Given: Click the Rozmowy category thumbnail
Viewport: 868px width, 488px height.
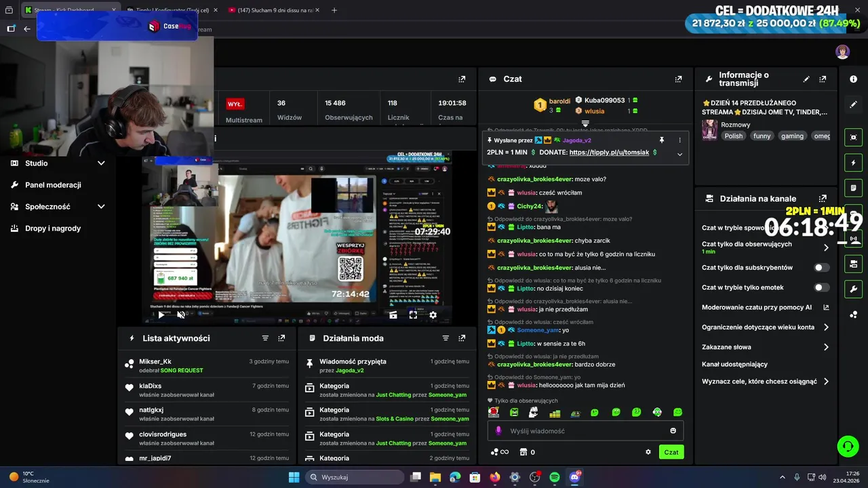Looking at the screenshot, I should [709, 129].
